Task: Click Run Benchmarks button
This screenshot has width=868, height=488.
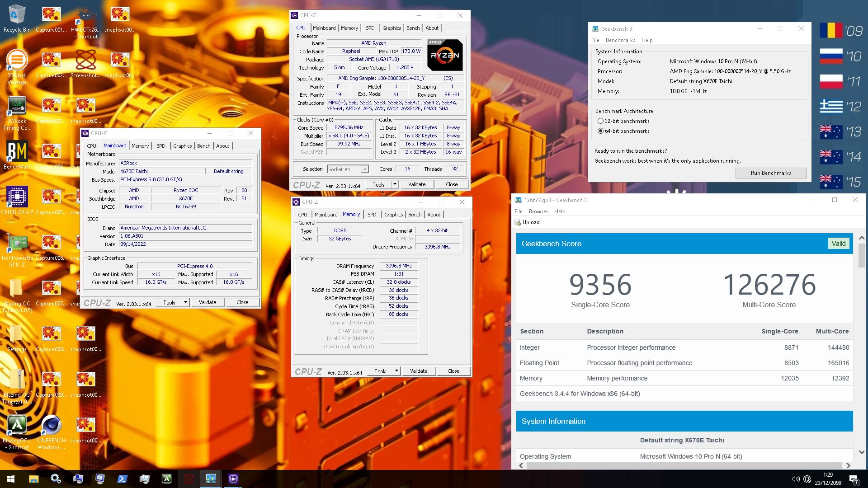Action: click(771, 173)
